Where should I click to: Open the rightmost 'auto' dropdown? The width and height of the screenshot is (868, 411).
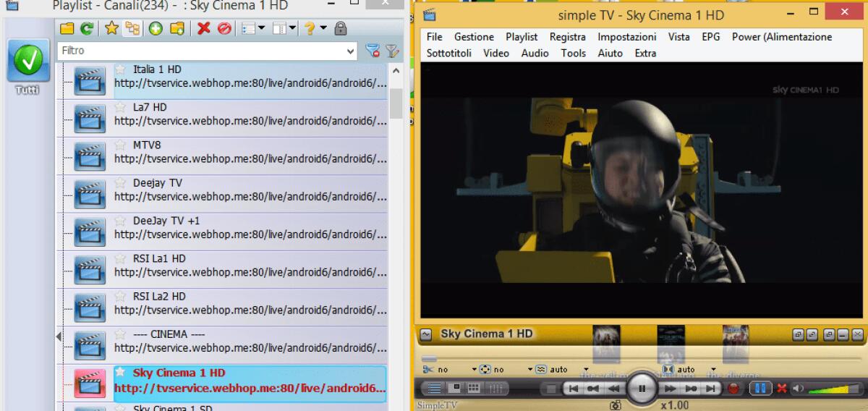click(x=712, y=369)
